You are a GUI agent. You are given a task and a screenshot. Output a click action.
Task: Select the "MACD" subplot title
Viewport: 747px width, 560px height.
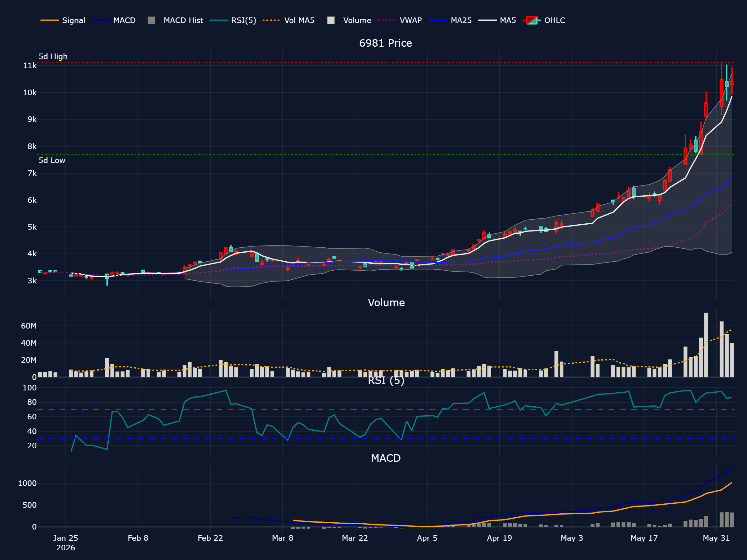coord(386,458)
